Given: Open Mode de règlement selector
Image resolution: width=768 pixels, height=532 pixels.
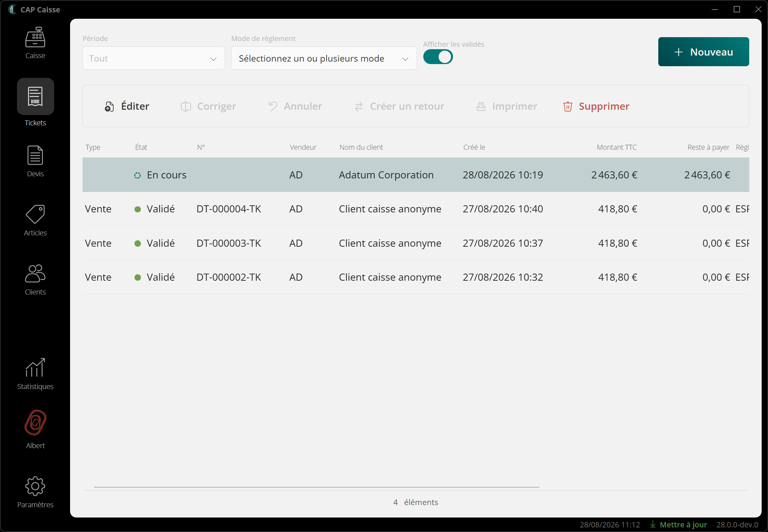Looking at the screenshot, I should [x=324, y=58].
